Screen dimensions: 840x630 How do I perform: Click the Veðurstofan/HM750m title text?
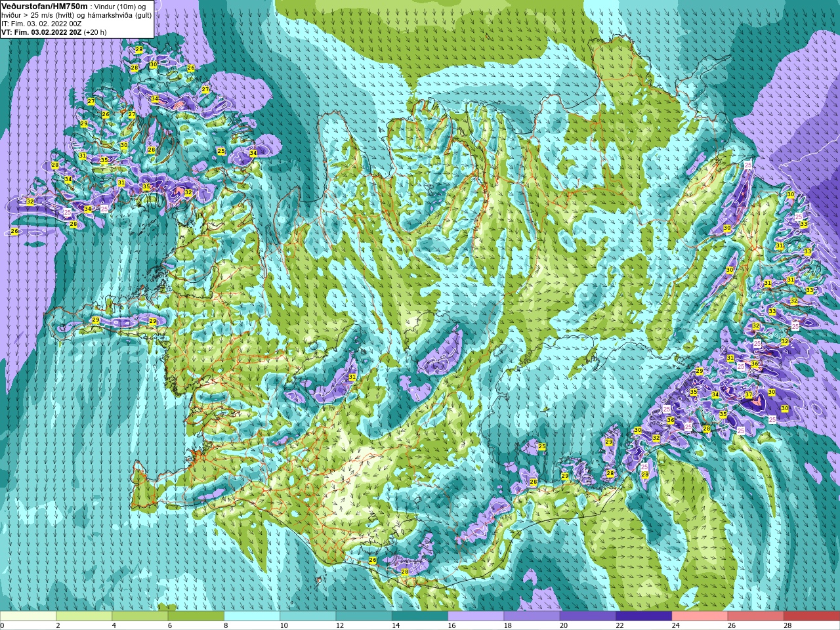(45, 6)
